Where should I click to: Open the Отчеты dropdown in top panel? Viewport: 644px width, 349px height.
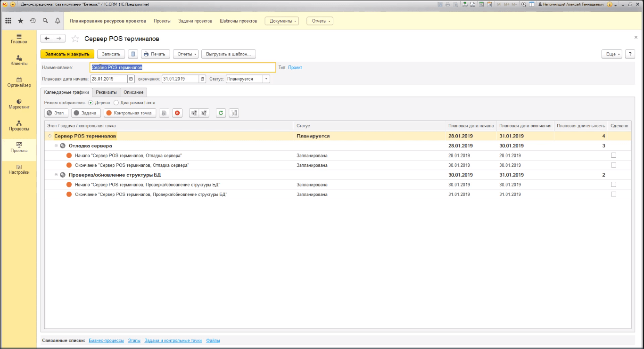[x=320, y=21]
